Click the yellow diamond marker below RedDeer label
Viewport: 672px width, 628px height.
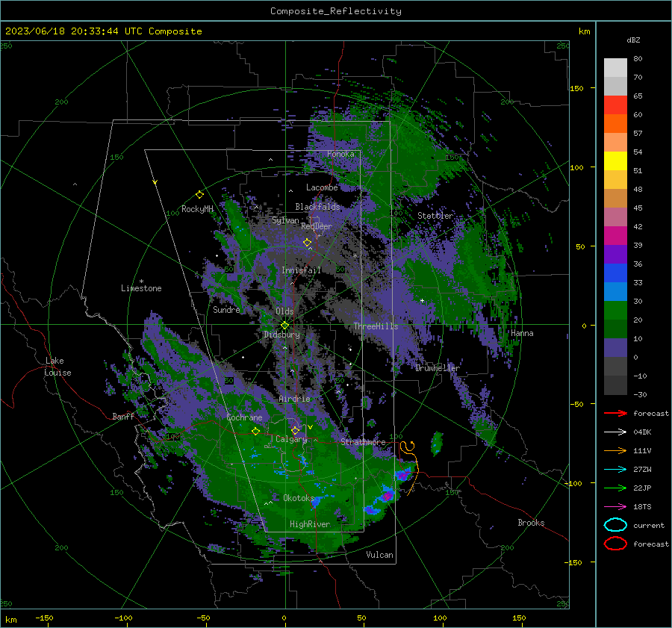click(x=307, y=243)
